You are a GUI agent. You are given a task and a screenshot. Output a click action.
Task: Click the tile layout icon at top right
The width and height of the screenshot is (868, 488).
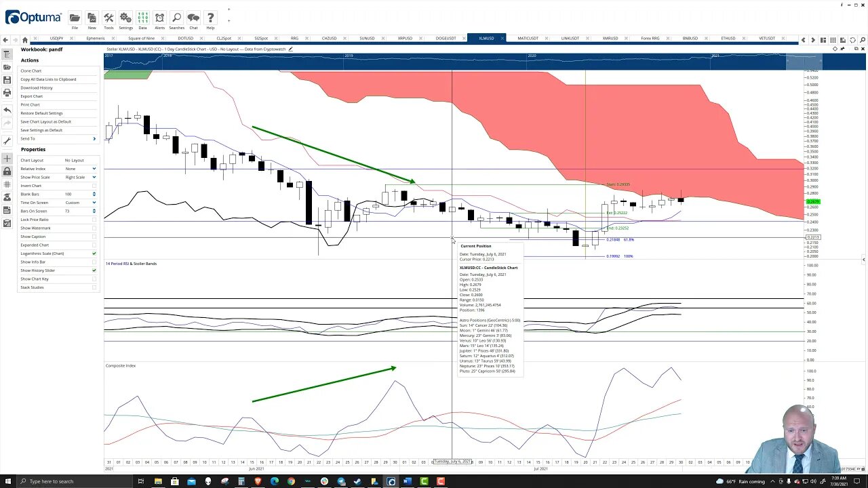click(824, 40)
